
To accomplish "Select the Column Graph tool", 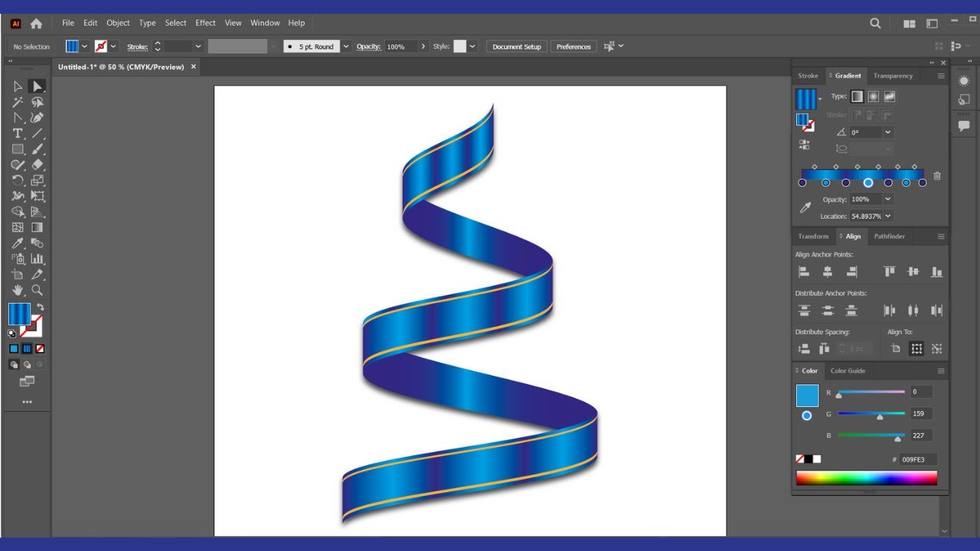I will point(37,259).
